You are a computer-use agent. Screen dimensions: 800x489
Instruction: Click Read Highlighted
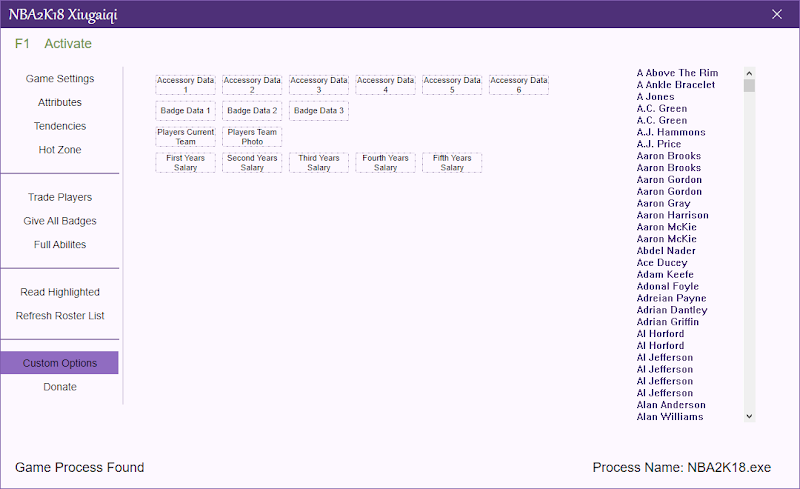[60, 292]
